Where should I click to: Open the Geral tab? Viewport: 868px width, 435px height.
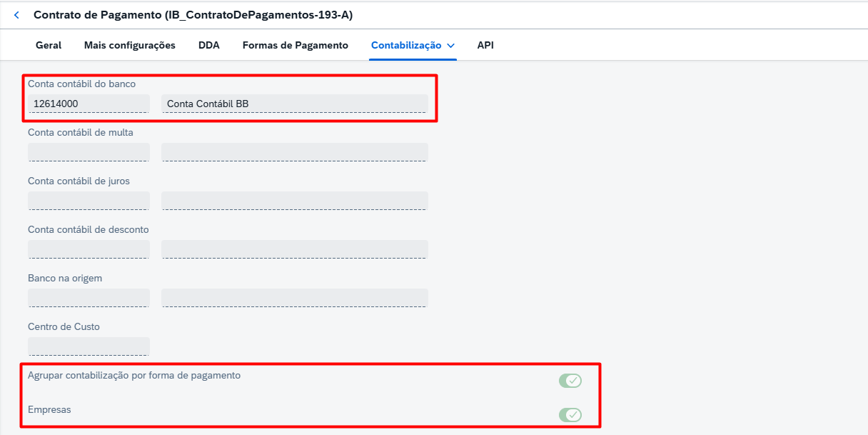click(x=49, y=45)
